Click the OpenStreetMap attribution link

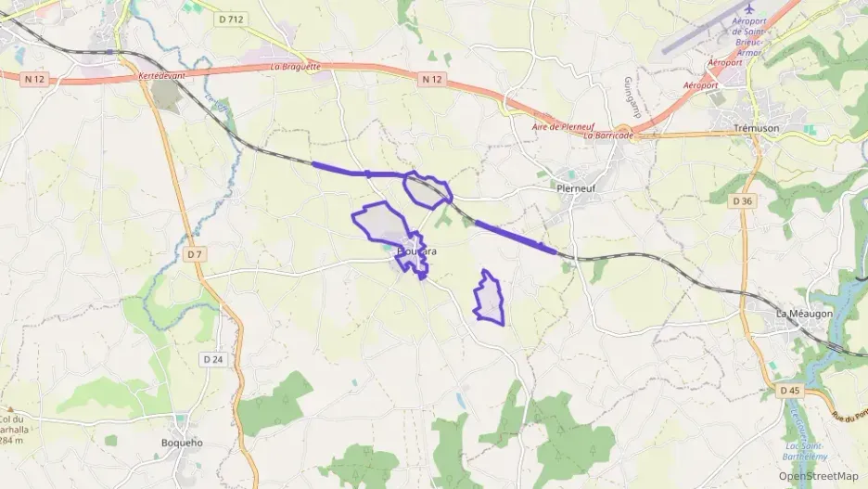coord(818,476)
